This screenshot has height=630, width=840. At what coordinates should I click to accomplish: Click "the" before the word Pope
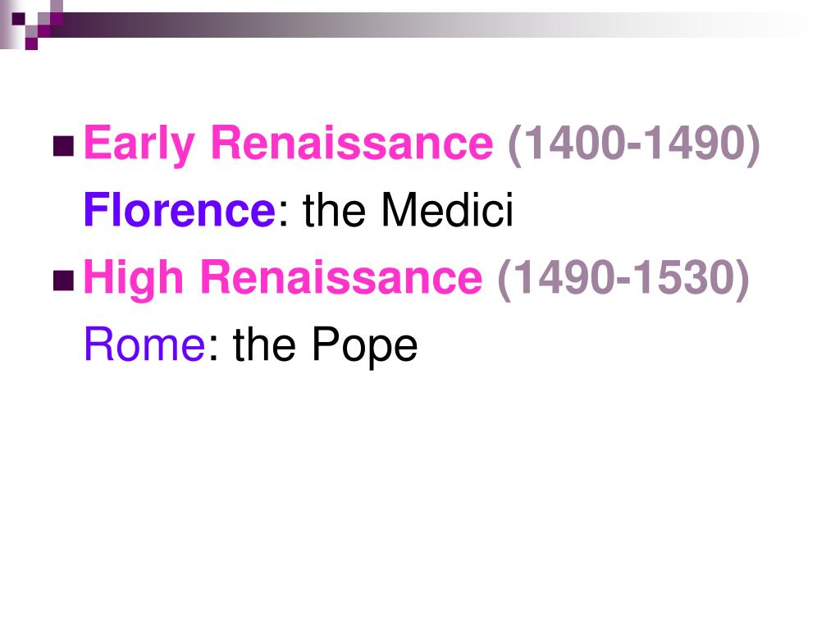click(x=264, y=345)
